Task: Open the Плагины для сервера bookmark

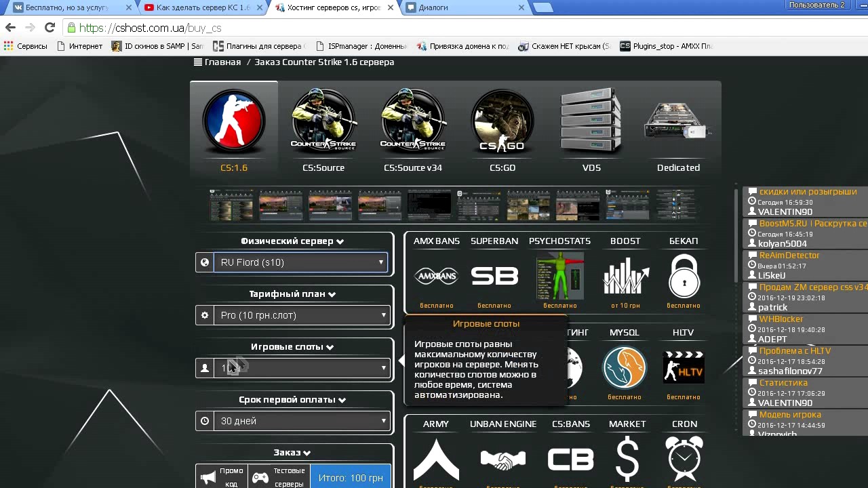Action: [x=259, y=46]
